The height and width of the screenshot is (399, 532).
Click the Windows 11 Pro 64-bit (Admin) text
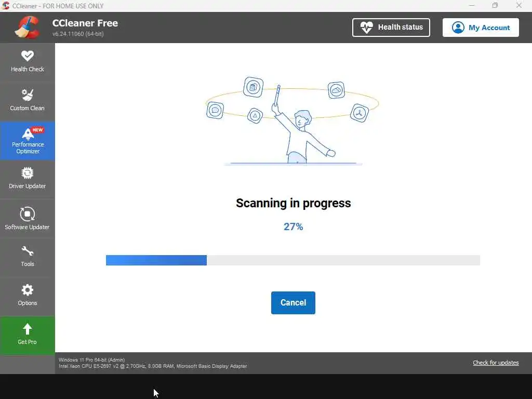click(91, 360)
